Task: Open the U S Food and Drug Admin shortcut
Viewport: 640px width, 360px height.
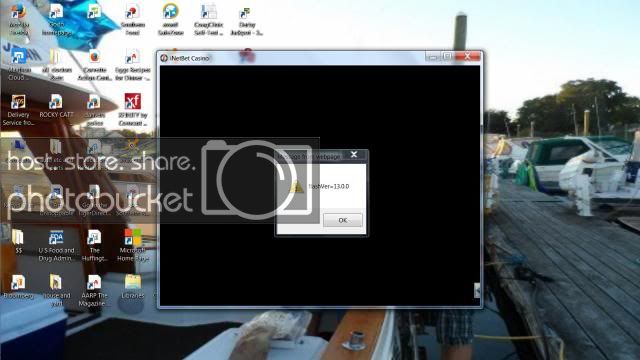Action: coord(56,246)
